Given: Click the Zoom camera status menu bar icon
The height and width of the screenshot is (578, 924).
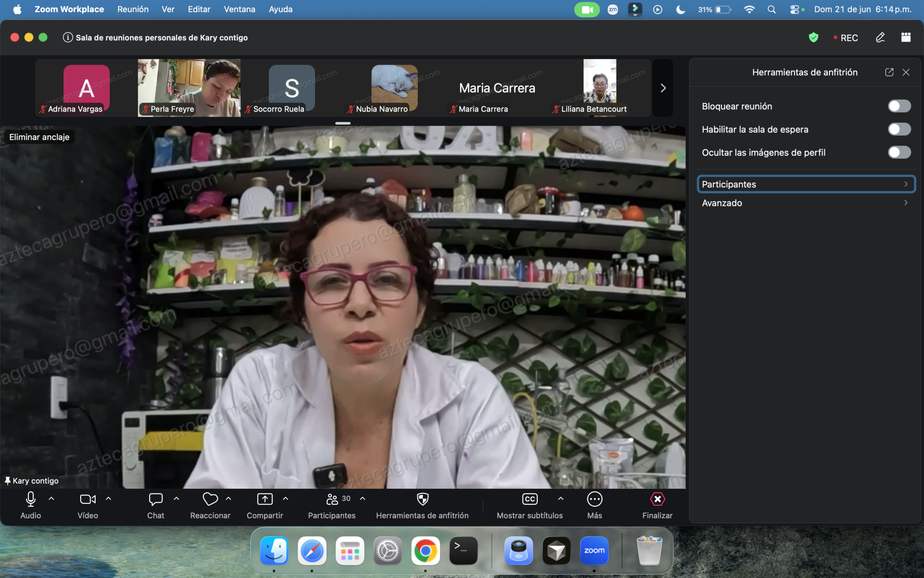Looking at the screenshot, I should 587,9.
